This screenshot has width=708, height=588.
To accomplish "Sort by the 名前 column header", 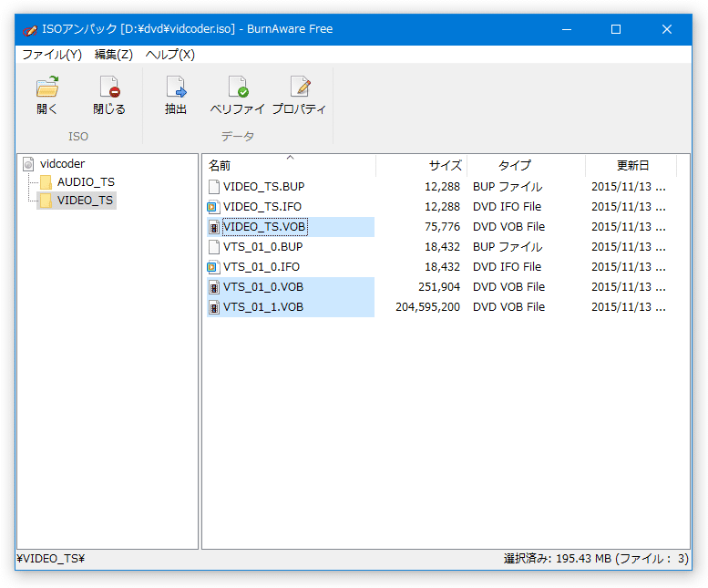I will [289, 165].
